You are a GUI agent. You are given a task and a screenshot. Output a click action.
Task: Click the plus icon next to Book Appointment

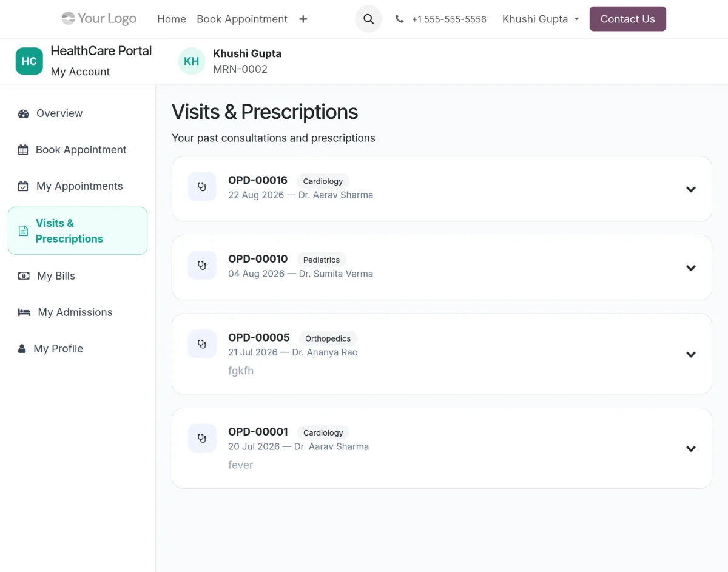[x=303, y=19]
